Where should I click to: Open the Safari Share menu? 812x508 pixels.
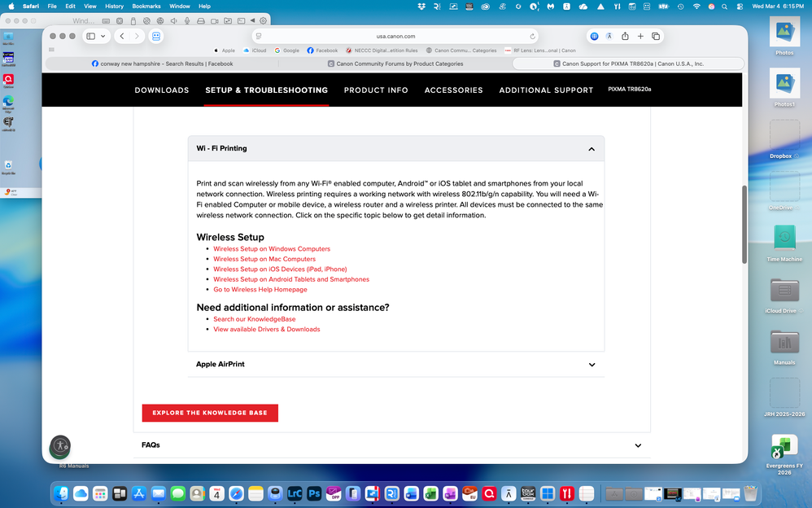[625, 37]
